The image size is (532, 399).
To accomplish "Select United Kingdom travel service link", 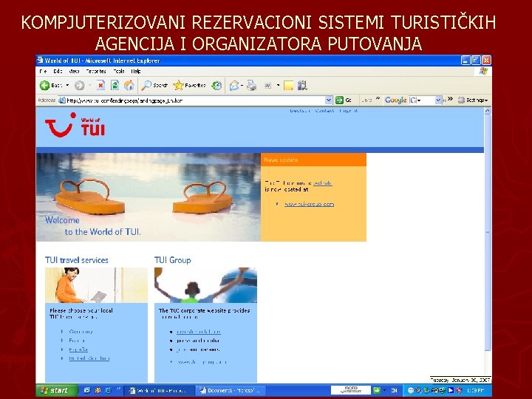I will (89, 358).
